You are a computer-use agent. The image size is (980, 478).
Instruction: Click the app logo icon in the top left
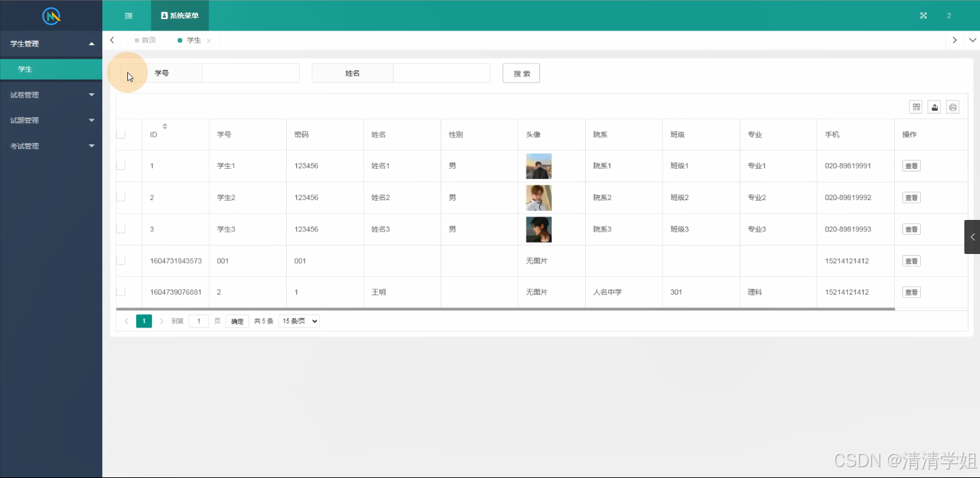(x=50, y=15)
